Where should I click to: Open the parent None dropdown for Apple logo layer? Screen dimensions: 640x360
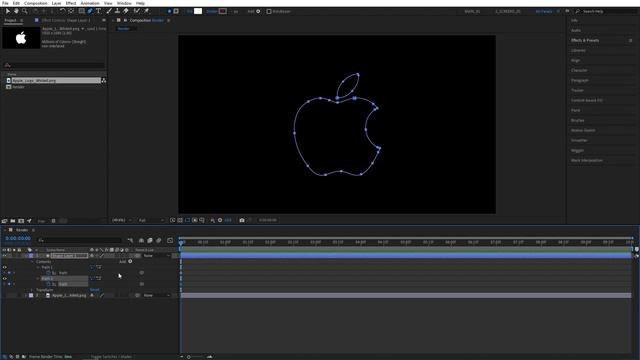coord(157,295)
